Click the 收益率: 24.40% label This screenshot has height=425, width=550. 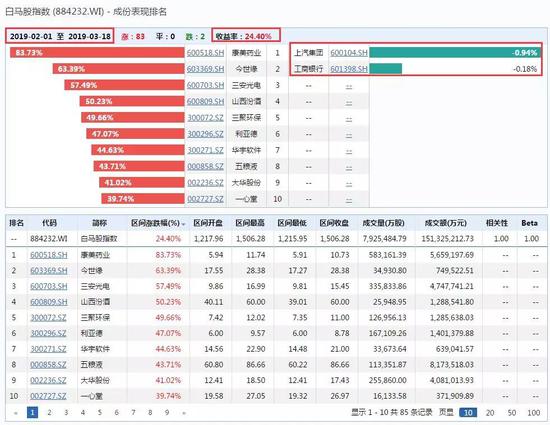243,36
